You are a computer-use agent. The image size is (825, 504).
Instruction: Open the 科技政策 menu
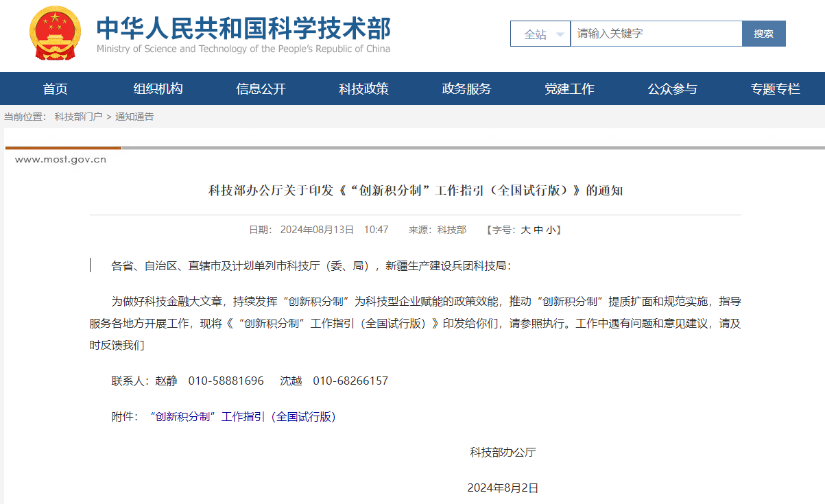coord(364,88)
